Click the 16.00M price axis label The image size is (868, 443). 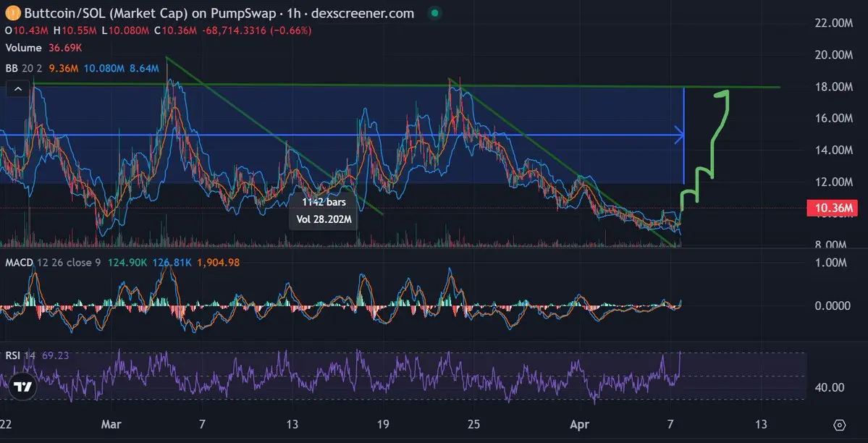pyautogui.click(x=833, y=118)
